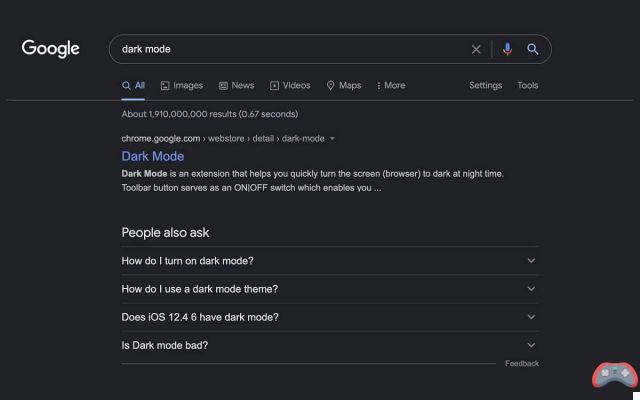Switch to the Images tab
This screenshot has height=400, width=640.
(182, 85)
